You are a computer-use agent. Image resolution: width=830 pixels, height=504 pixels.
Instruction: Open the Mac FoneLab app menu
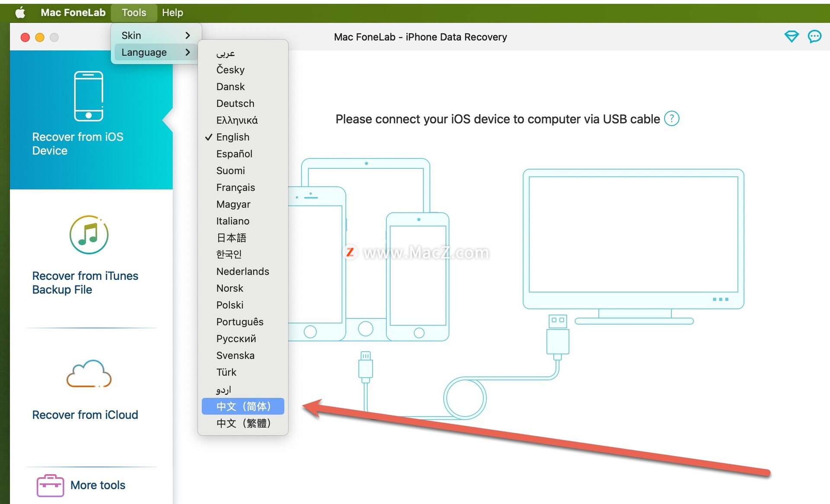(73, 13)
